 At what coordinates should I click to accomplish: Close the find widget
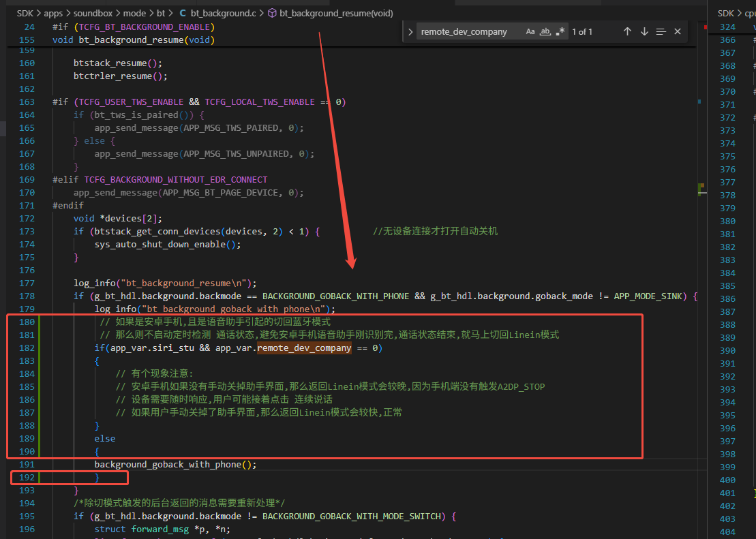(x=678, y=31)
